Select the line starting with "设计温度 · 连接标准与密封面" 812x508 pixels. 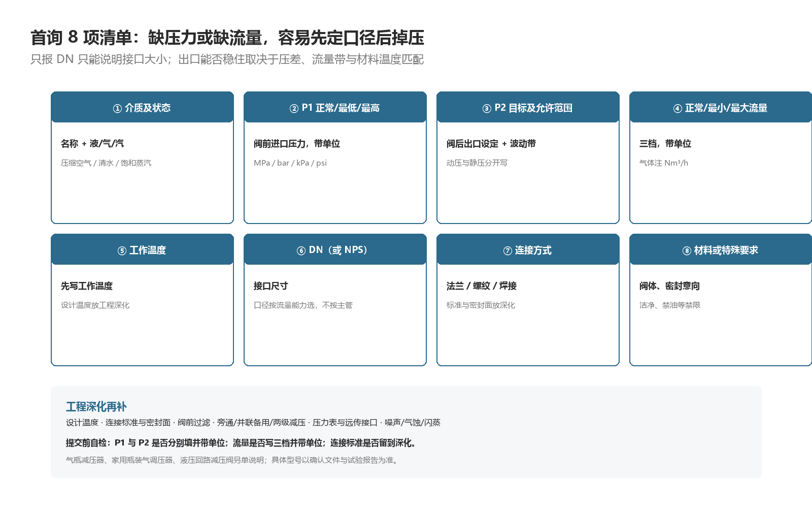pyautogui.click(x=253, y=423)
